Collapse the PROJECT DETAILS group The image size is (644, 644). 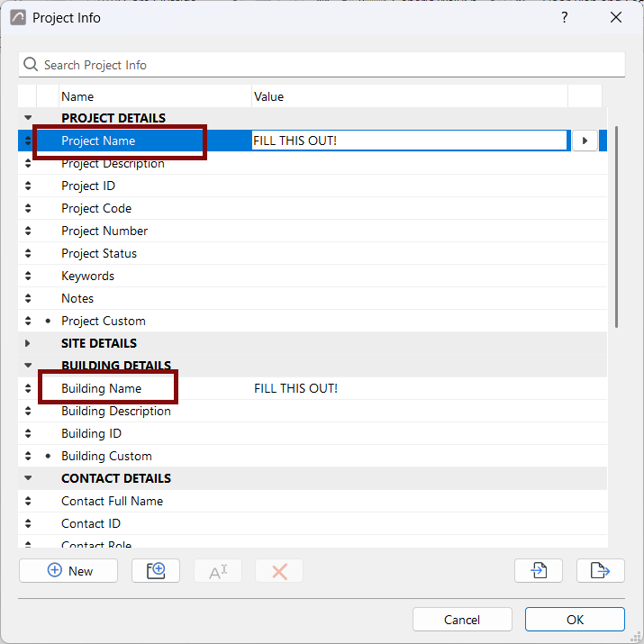[28, 118]
